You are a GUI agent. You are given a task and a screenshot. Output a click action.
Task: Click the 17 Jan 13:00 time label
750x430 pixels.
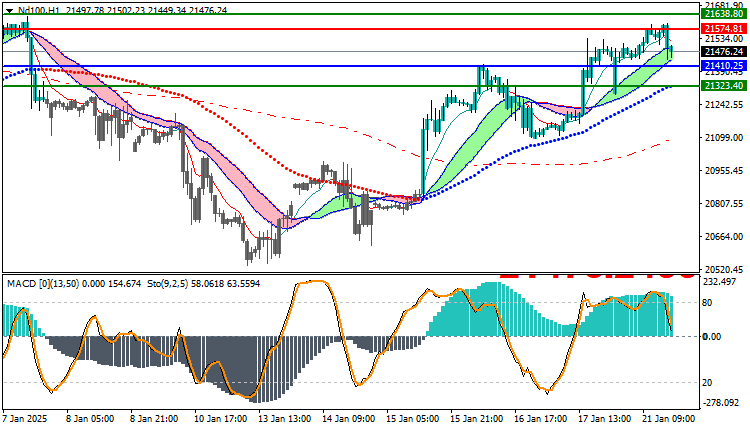point(605,419)
